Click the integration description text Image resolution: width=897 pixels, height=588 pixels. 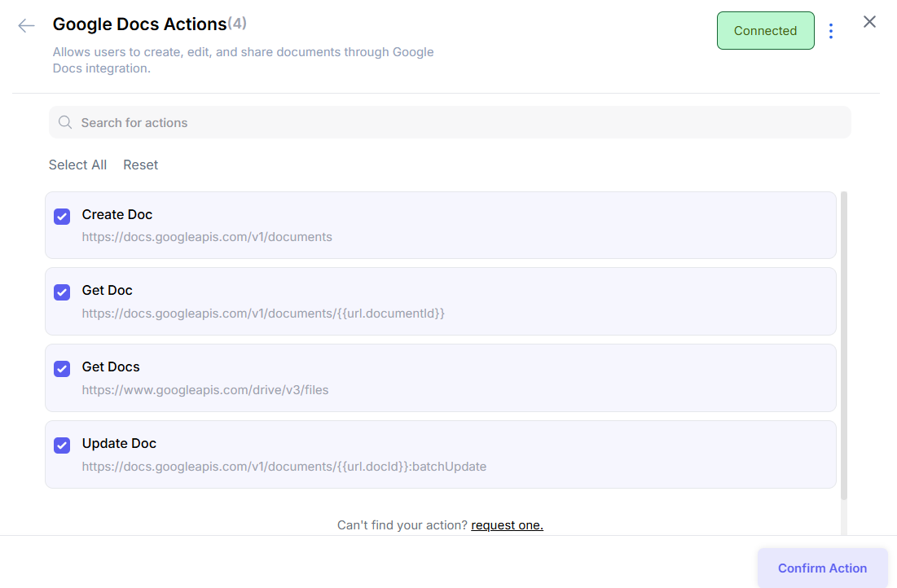tap(243, 60)
